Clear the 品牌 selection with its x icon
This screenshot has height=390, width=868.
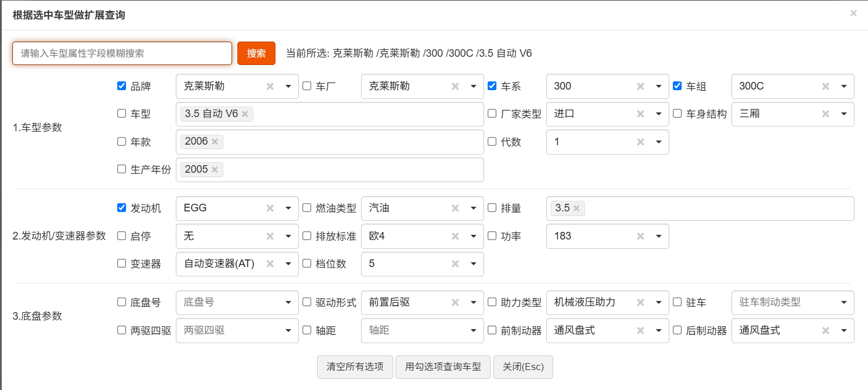pos(270,86)
